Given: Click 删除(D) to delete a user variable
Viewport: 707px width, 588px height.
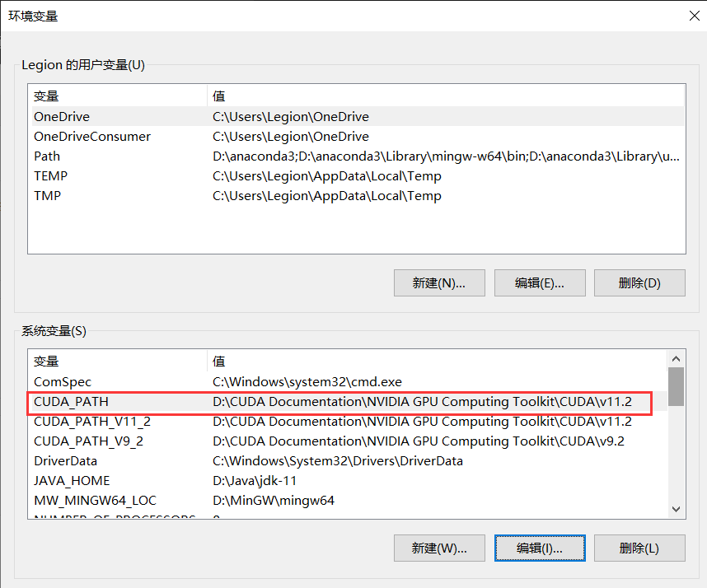Looking at the screenshot, I should [640, 282].
